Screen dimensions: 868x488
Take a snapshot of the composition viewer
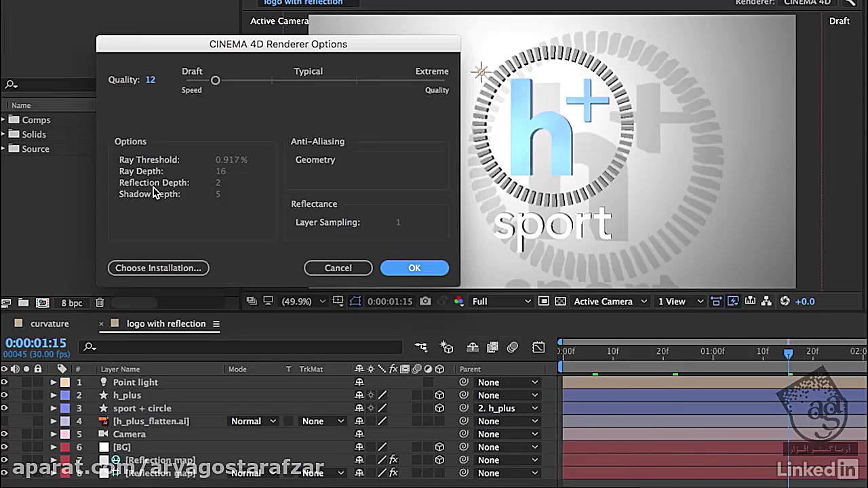click(x=425, y=301)
